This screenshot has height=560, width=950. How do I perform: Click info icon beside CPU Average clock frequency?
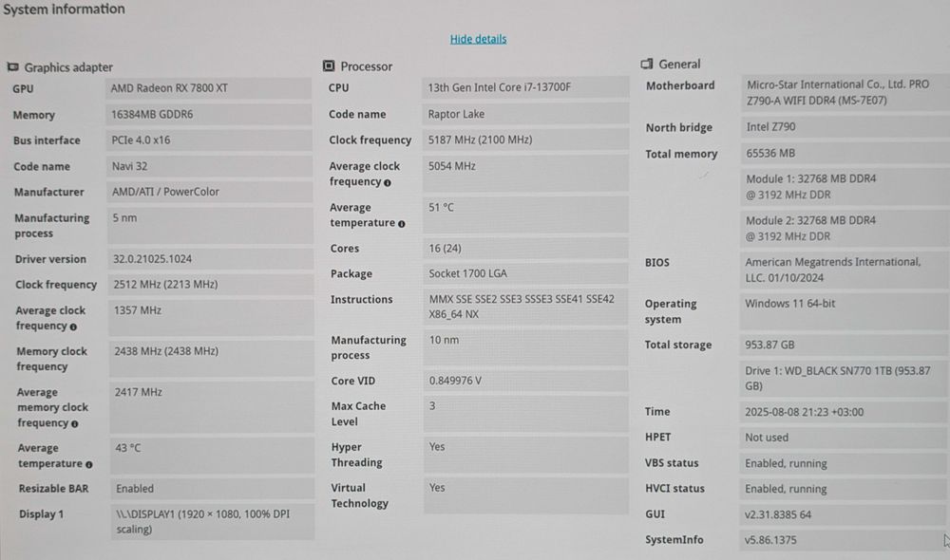pos(388,183)
